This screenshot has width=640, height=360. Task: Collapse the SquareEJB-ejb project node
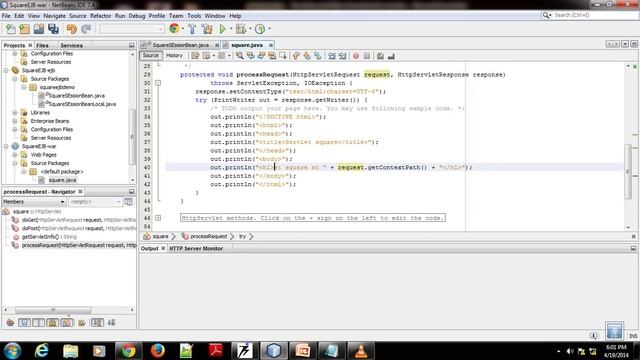pyautogui.click(x=6, y=70)
